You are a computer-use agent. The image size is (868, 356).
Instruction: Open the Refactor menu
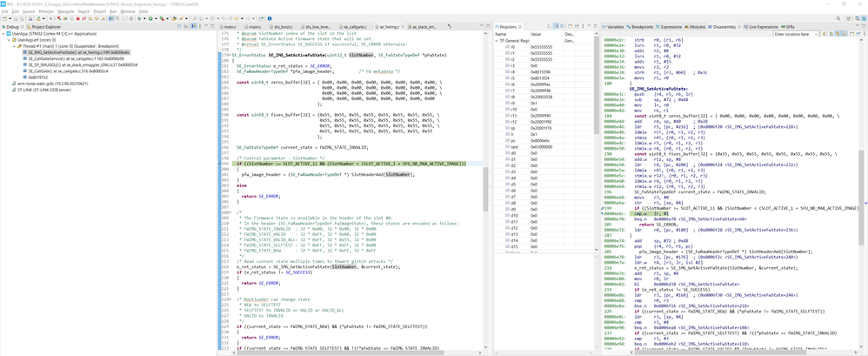[46, 11]
